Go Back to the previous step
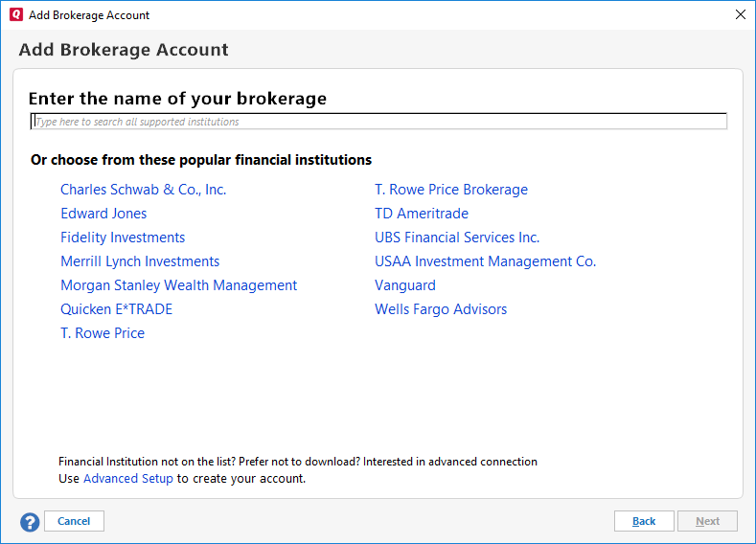756x544 pixels. click(x=644, y=521)
